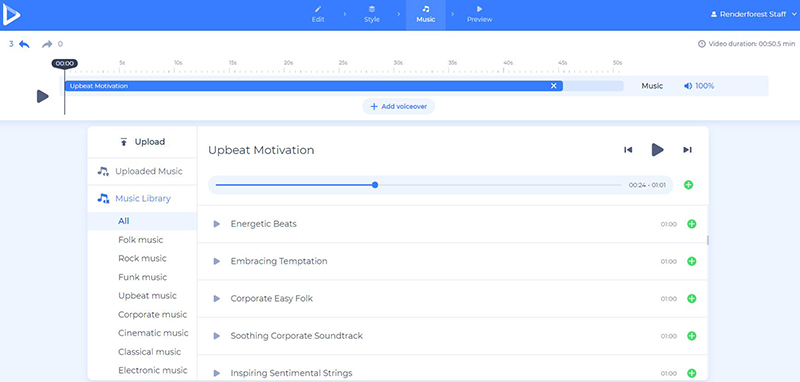
Task: Go to the Preview step tab
Action: pos(480,15)
